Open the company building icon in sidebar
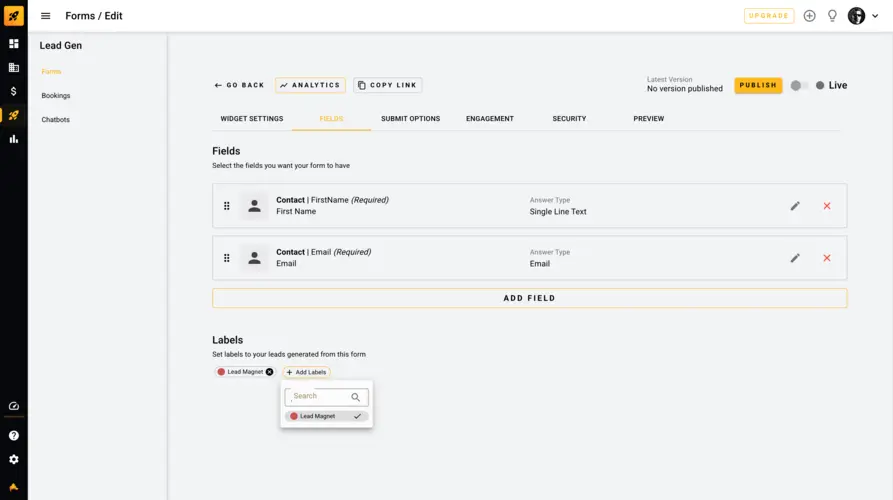This screenshot has width=893, height=500. click(x=14, y=67)
